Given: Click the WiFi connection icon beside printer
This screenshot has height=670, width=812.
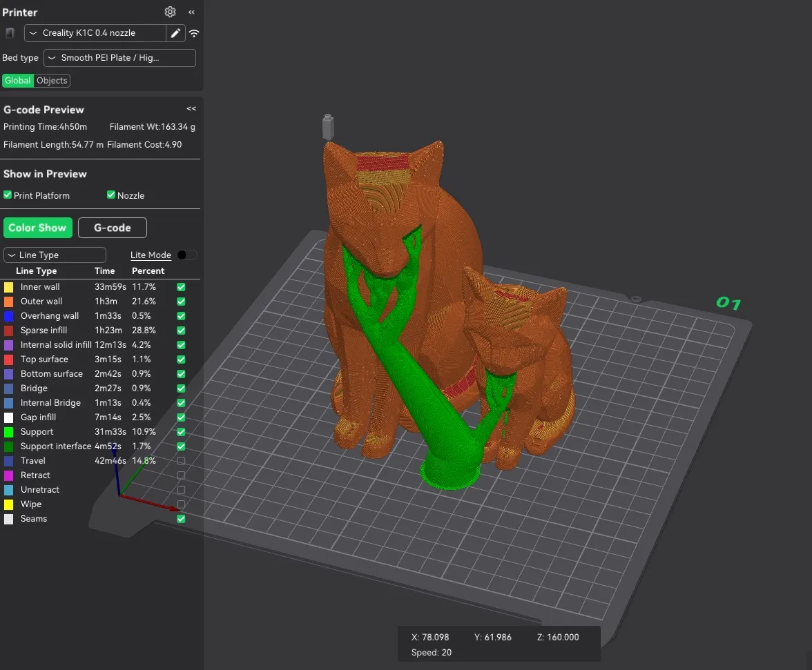Looking at the screenshot, I should click(x=193, y=33).
